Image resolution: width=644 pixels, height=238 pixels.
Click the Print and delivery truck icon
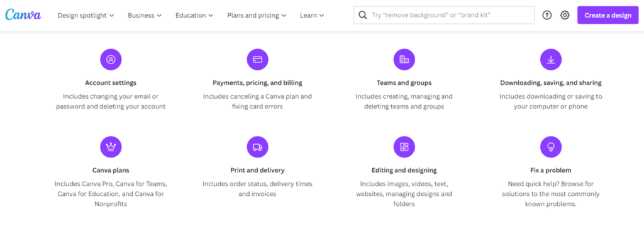click(x=257, y=147)
